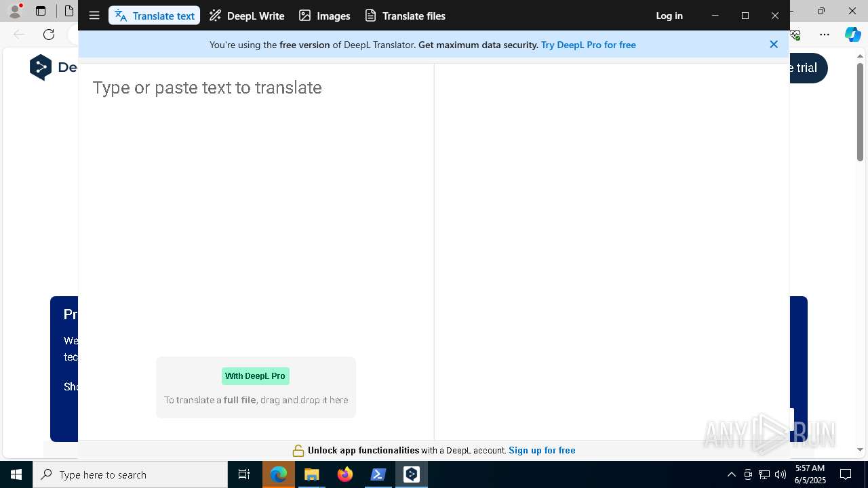Screen dimensions: 868x488
Task: Click the scroll down arrow in Edge
Action: pyautogui.click(x=860, y=449)
